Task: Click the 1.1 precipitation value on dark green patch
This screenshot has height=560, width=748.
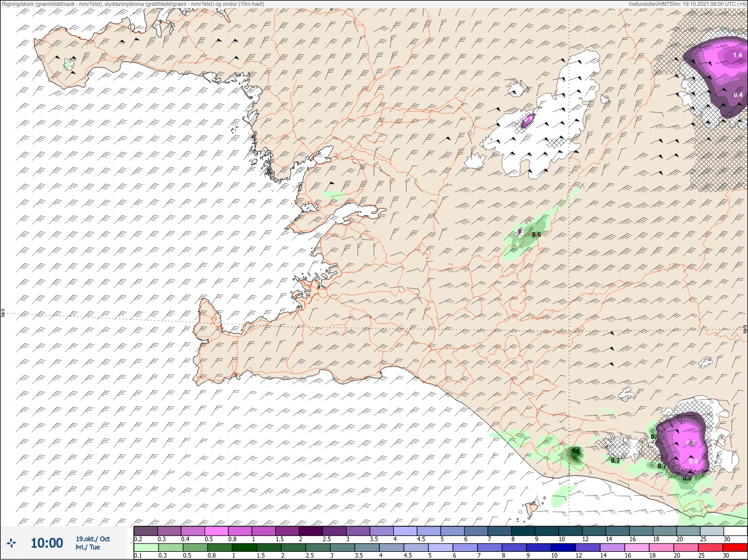Action: click(x=576, y=451)
